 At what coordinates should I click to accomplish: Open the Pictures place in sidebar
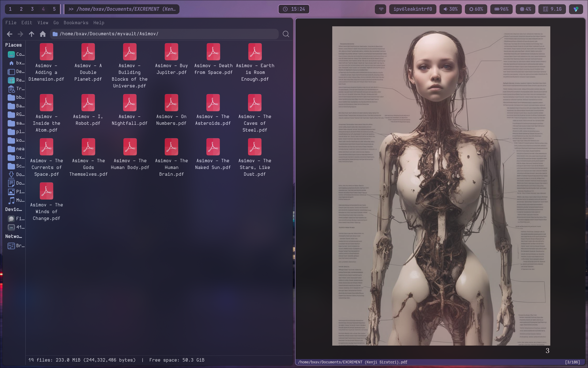pyautogui.click(x=16, y=192)
